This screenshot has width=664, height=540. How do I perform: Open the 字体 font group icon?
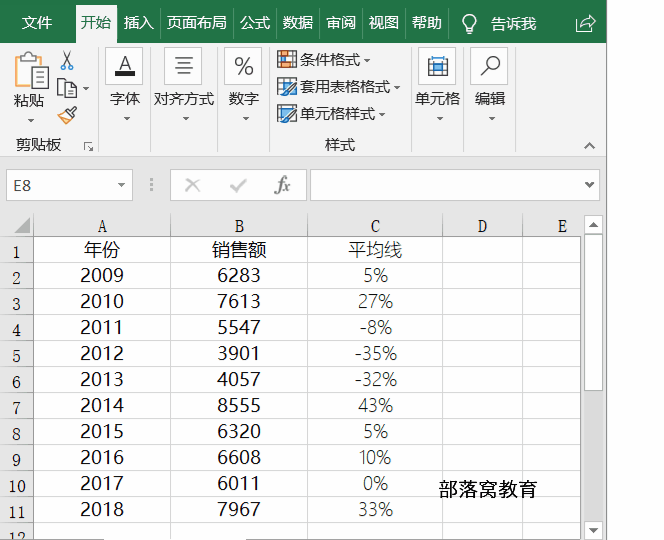(x=124, y=67)
